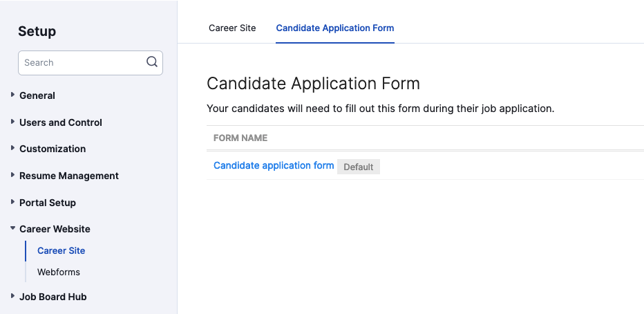Expand the Job Board Hub arrow
644x314 pixels.
(x=12, y=296)
